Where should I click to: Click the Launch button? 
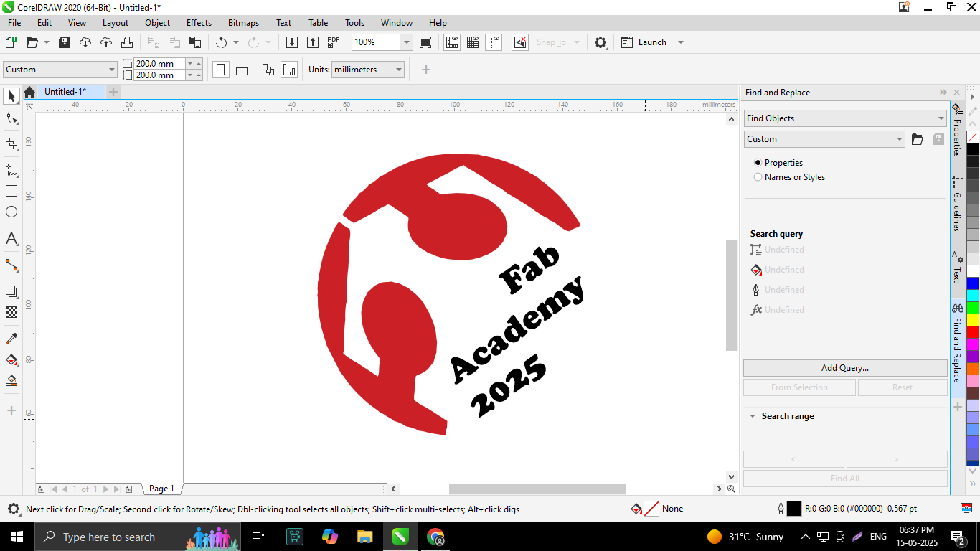(645, 42)
